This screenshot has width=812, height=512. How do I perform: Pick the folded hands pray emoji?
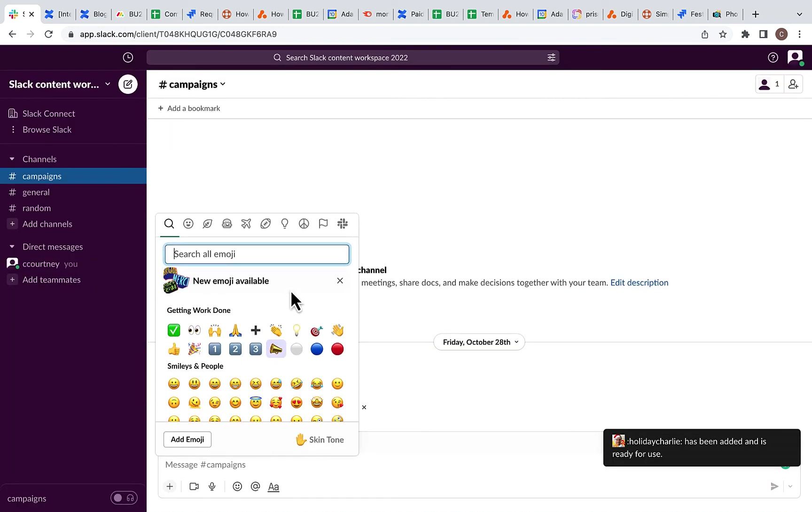[x=235, y=330]
